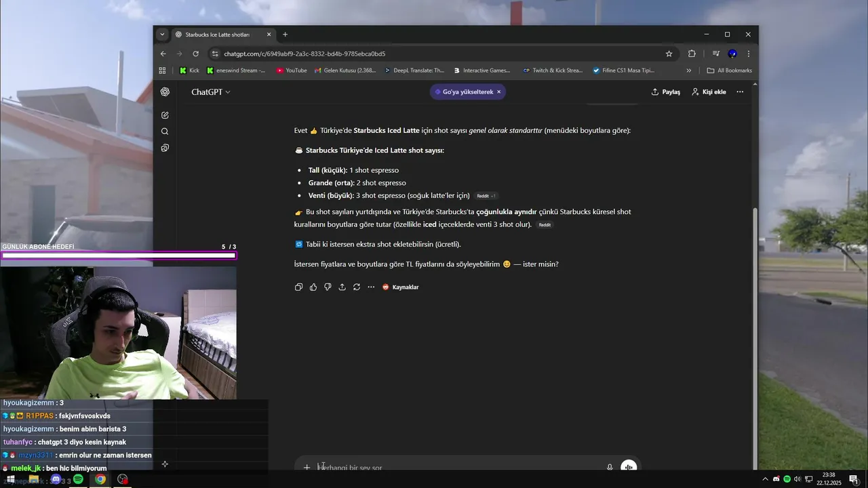The height and width of the screenshot is (488, 868).
Task: Open the YouTube bookmark
Action: pos(292,70)
